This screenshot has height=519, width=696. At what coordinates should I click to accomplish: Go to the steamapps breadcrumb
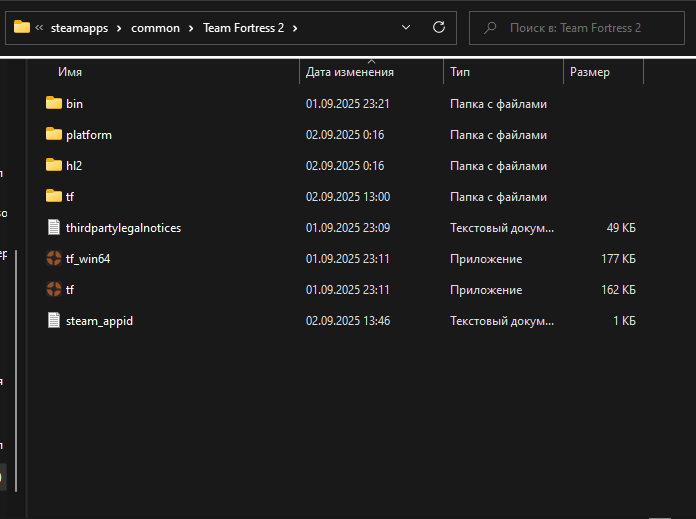[x=79, y=28]
